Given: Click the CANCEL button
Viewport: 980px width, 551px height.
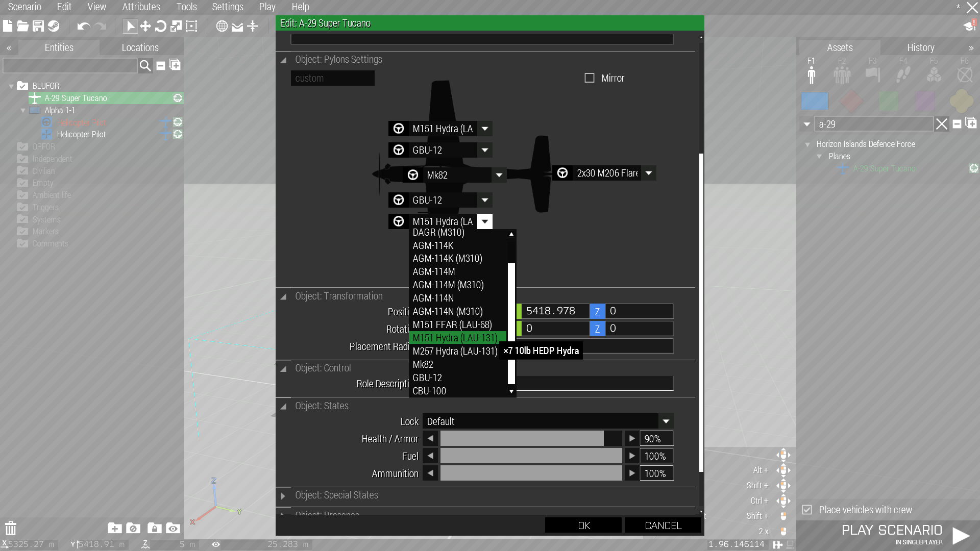Looking at the screenshot, I should pyautogui.click(x=663, y=525).
